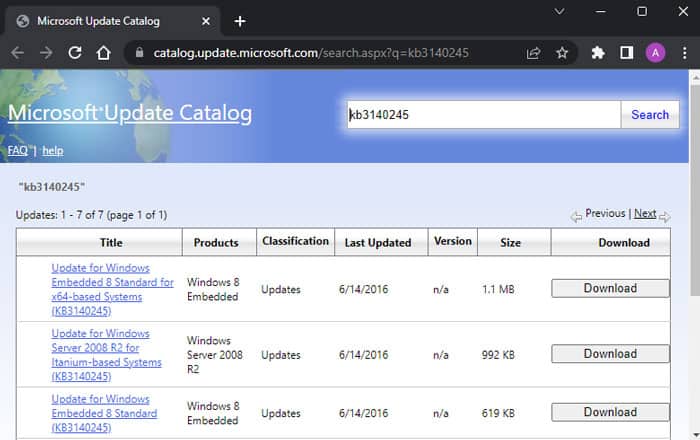The image size is (700, 440).
Task: Open the share this page icon
Action: coord(533,53)
